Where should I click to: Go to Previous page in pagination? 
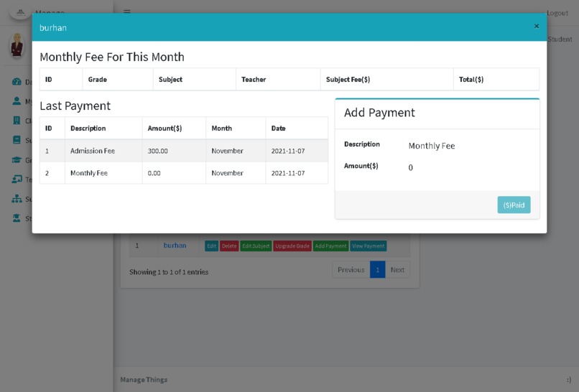click(x=351, y=270)
